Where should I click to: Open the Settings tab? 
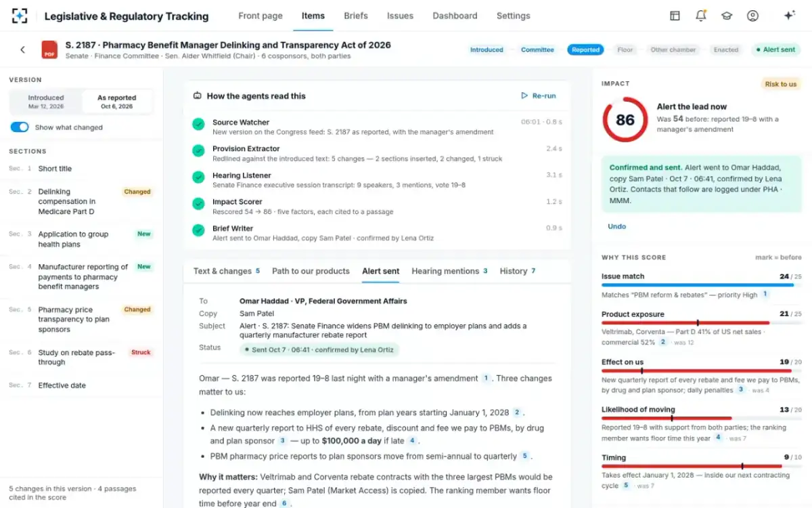click(x=514, y=16)
